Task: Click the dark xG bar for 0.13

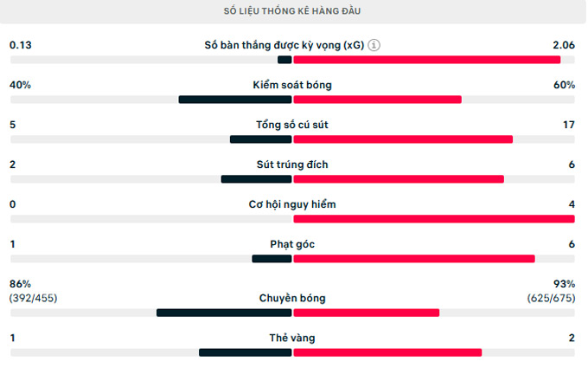Action: [x=284, y=60]
